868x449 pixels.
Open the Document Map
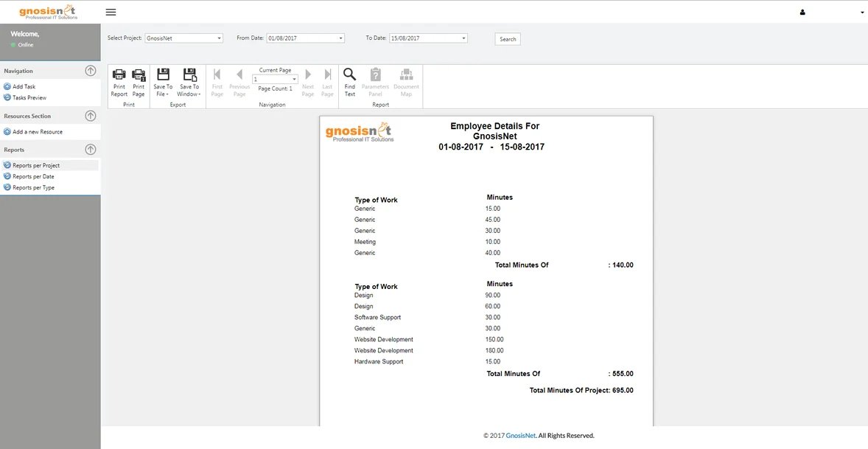coord(406,83)
